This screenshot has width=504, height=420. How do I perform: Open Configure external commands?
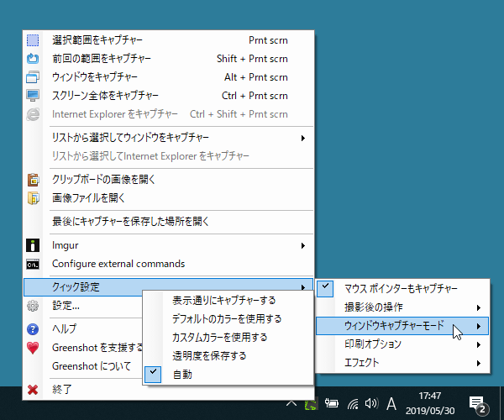tap(169, 264)
